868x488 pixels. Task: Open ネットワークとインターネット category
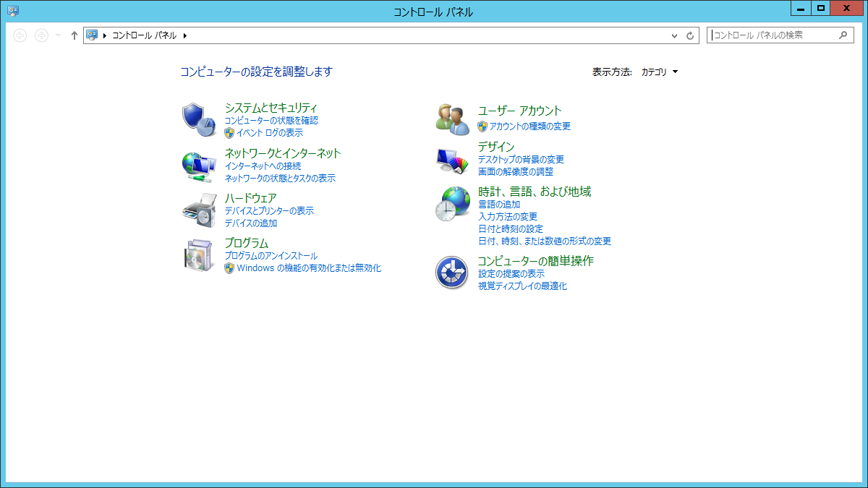click(x=283, y=153)
